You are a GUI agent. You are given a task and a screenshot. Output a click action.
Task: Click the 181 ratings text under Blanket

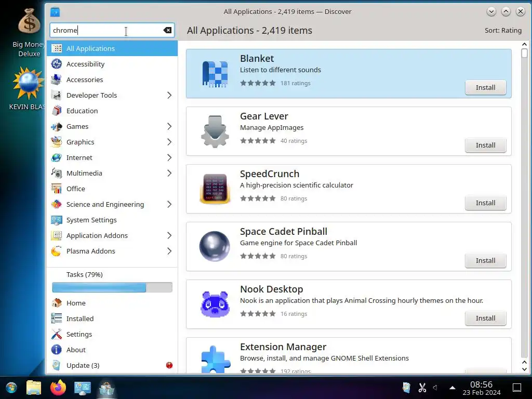pyautogui.click(x=295, y=83)
